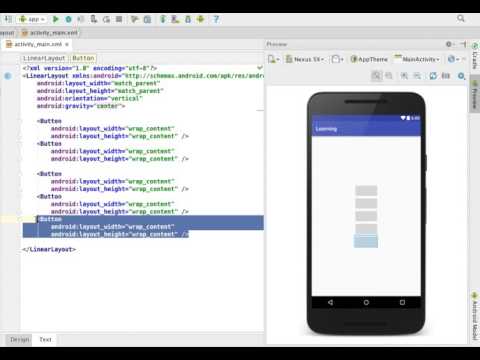Open the MainActivity association dropdown
This screenshot has width=480, height=360.
[417, 59]
